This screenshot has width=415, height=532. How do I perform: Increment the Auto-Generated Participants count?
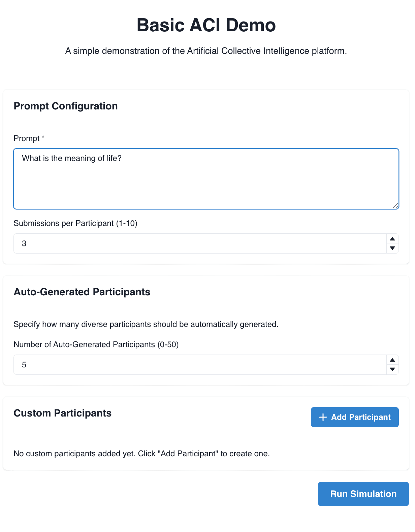click(392, 360)
